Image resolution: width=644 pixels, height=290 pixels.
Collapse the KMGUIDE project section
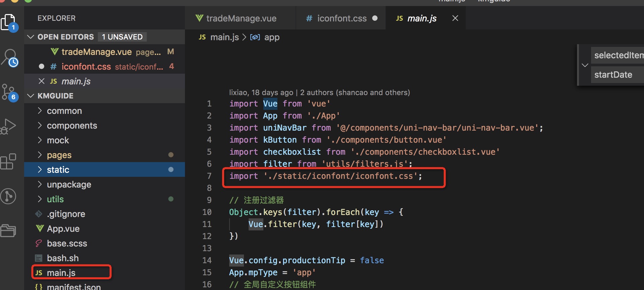(x=31, y=96)
